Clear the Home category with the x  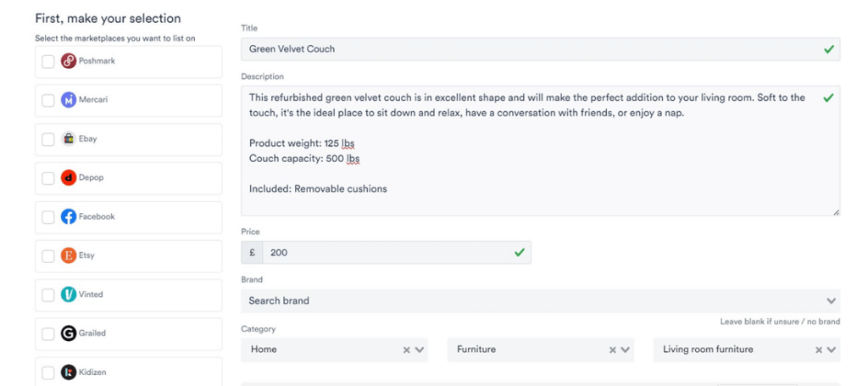point(407,350)
